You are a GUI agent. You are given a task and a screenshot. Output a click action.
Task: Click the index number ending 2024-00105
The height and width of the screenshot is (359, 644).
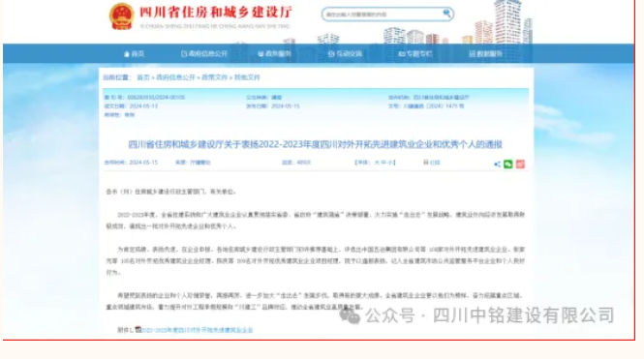[x=156, y=97]
